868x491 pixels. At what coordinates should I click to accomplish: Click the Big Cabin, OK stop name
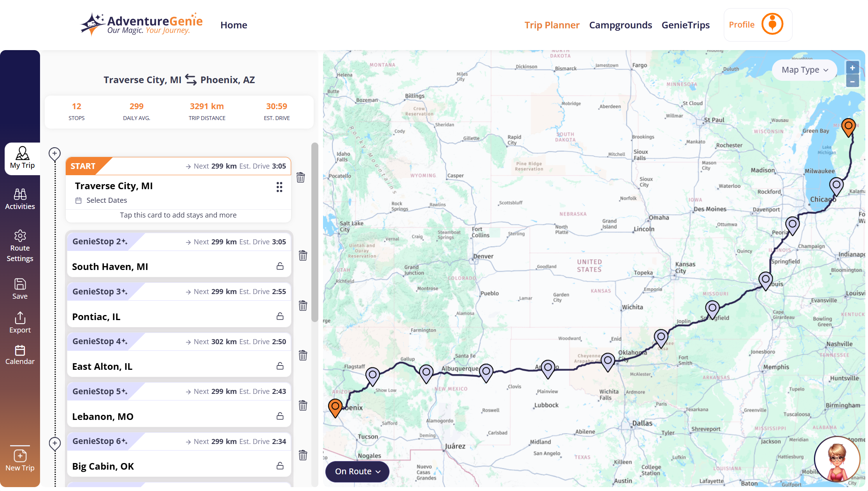pos(103,467)
